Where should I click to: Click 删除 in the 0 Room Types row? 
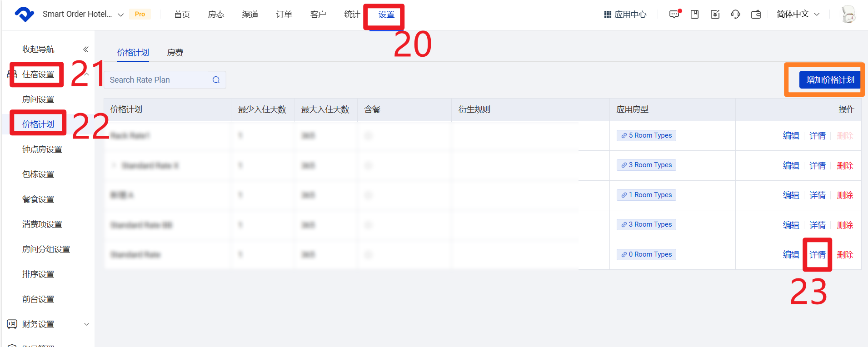tap(845, 255)
